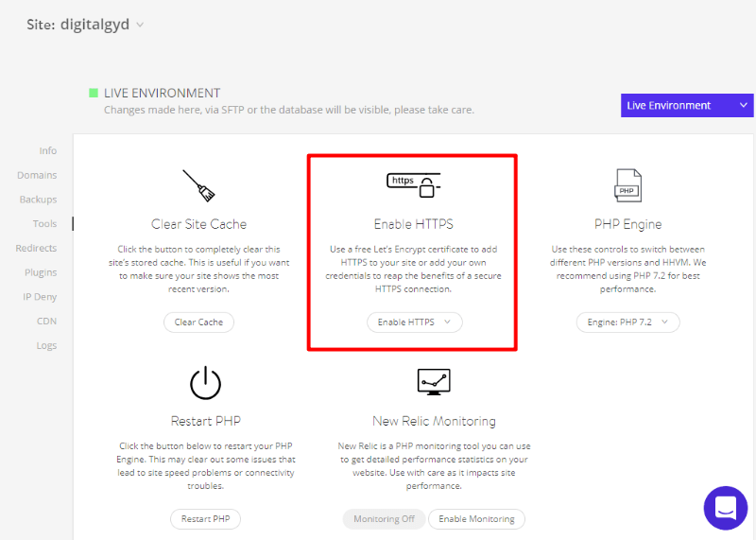Screen dimensions: 756x540
Task: Open the CDN sidebar tab
Action: point(46,321)
